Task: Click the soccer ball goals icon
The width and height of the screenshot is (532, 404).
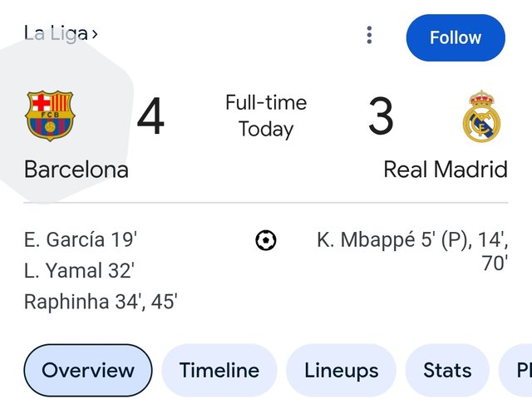Action: click(266, 240)
